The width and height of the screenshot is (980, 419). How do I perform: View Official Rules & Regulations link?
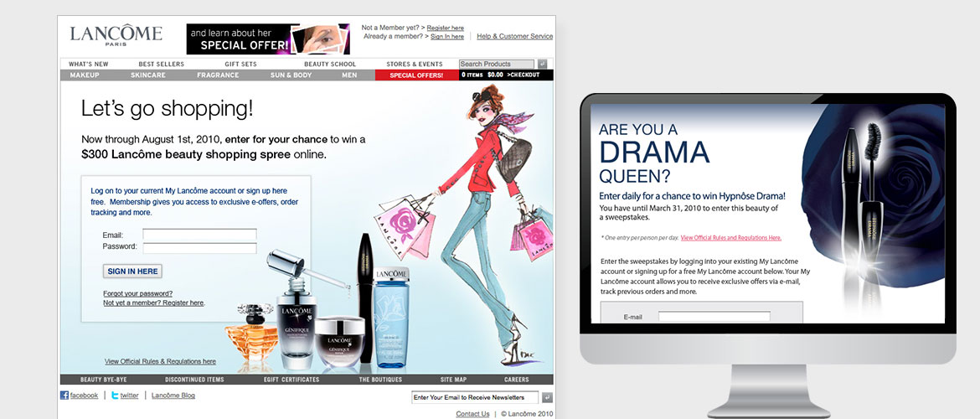[160, 361]
